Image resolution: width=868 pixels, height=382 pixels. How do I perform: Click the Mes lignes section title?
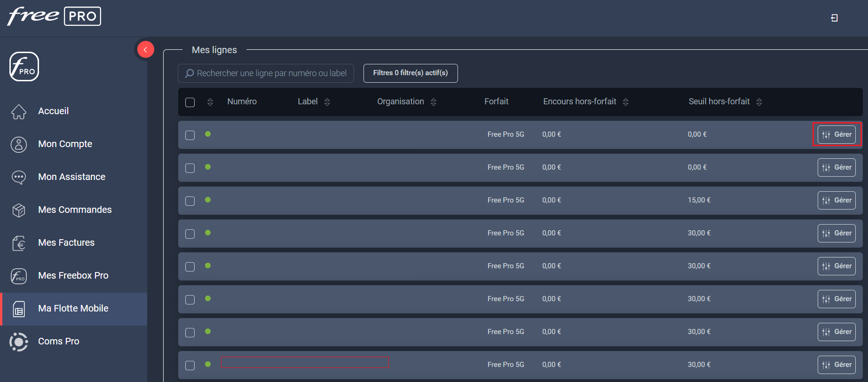tap(214, 50)
